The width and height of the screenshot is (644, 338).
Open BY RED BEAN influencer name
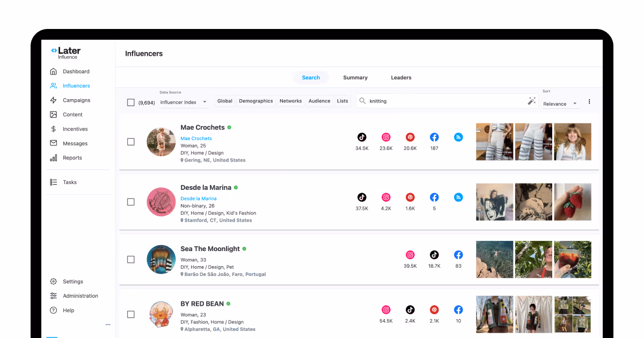pyautogui.click(x=202, y=304)
